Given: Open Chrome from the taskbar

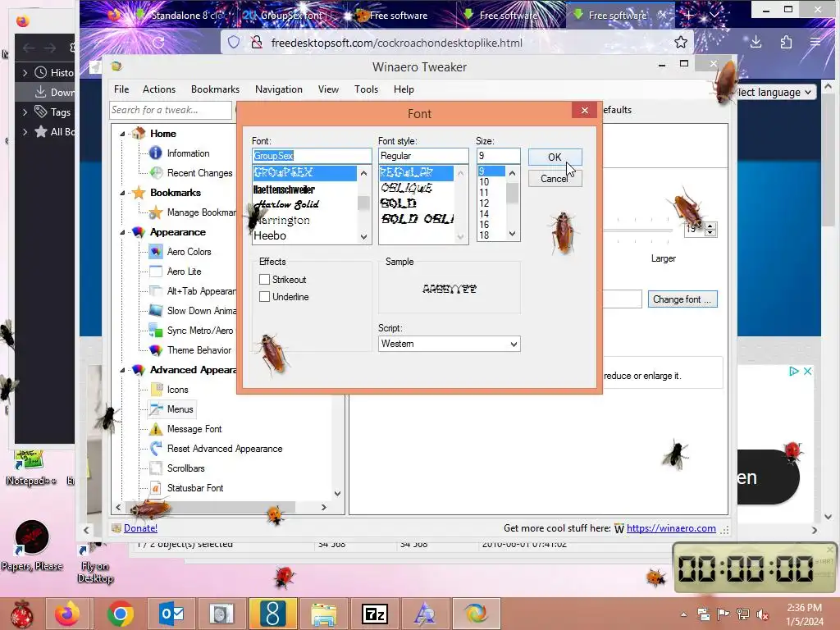Looking at the screenshot, I should [120, 614].
